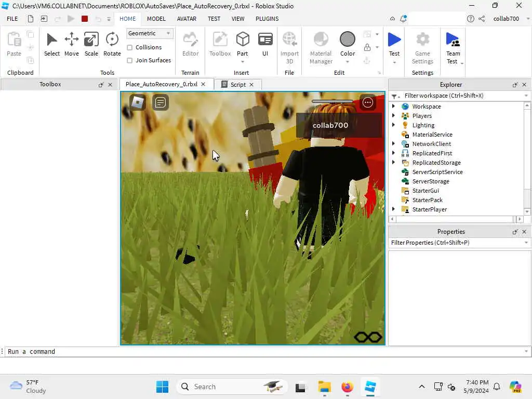532x399 pixels.
Task: Select the Select tool
Action: [51, 44]
